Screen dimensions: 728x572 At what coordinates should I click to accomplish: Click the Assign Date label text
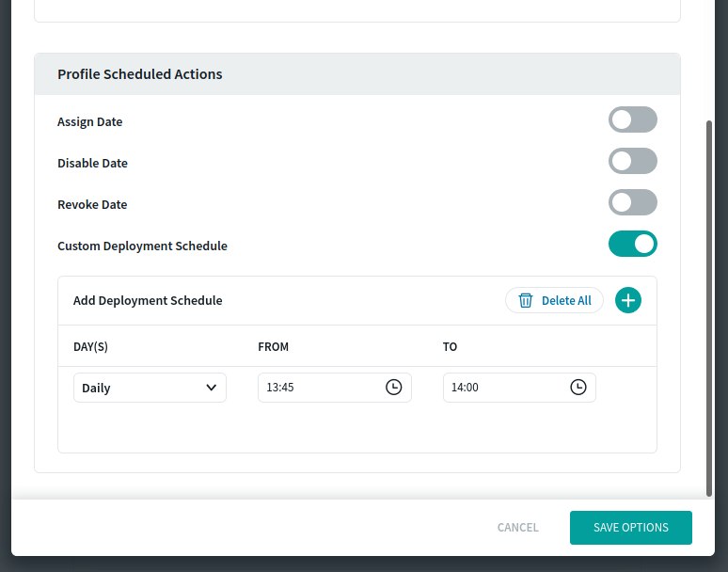[x=89, y=121]
